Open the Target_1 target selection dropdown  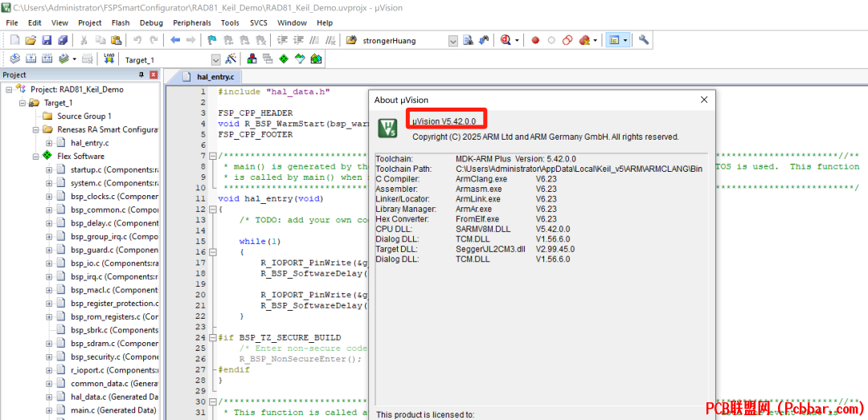216,59
